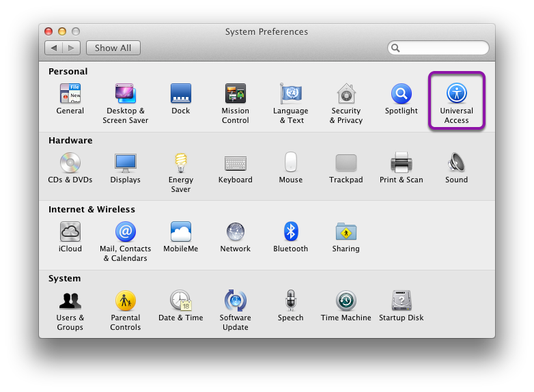Open Users & Groups pane

[70, 310]
